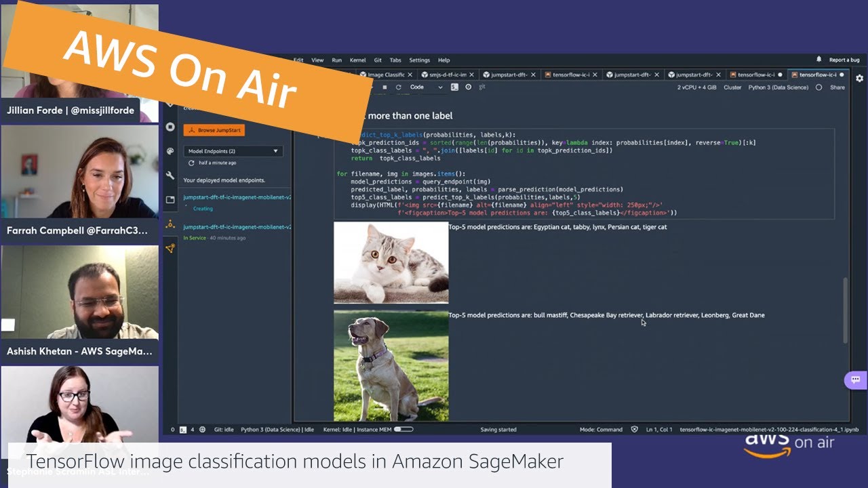The height and width of the screenshot is (488, 868).
Task: Open the SageMaker components icon at sidebar bottom
Action: click(x=170, y=249)
